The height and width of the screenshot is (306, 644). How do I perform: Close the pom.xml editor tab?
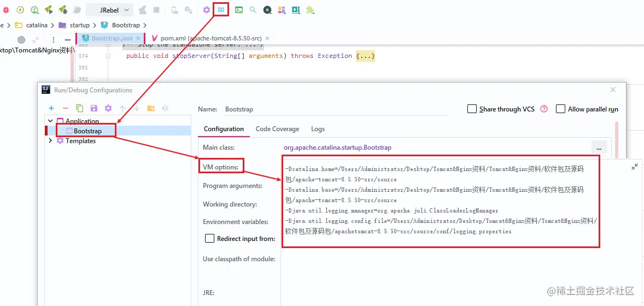pos(268,38)
